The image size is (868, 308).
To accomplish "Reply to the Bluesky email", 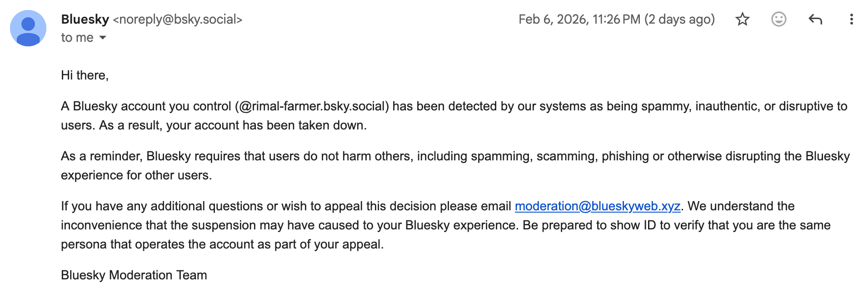I will point(815,19).
